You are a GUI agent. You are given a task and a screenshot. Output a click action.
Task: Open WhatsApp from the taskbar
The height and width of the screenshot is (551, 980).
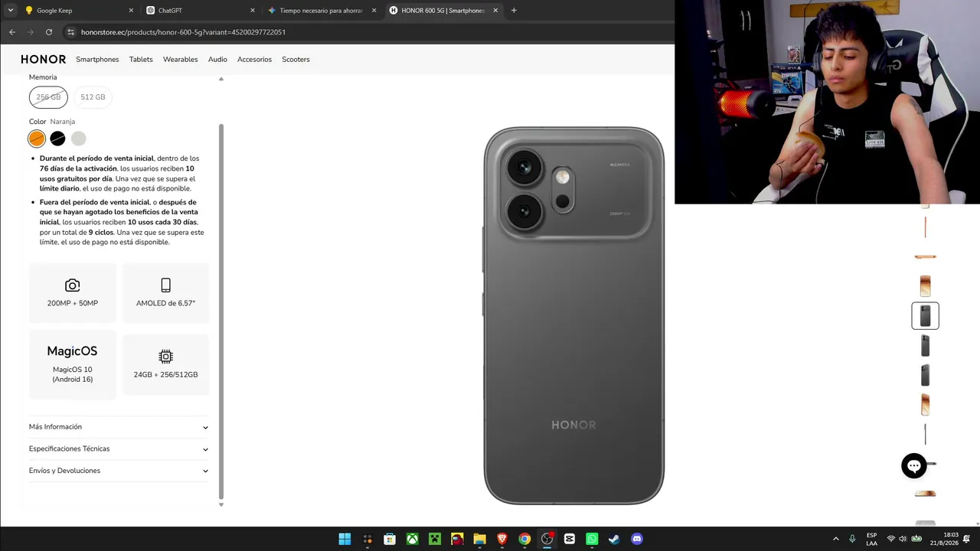click(x=592, y=539)
